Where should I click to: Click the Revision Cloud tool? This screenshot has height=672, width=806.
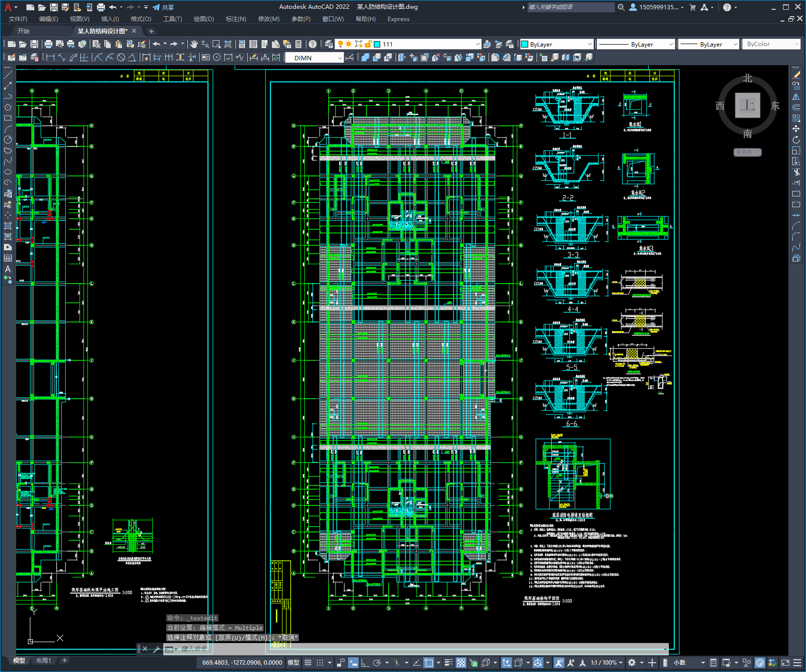click(8, 150)
